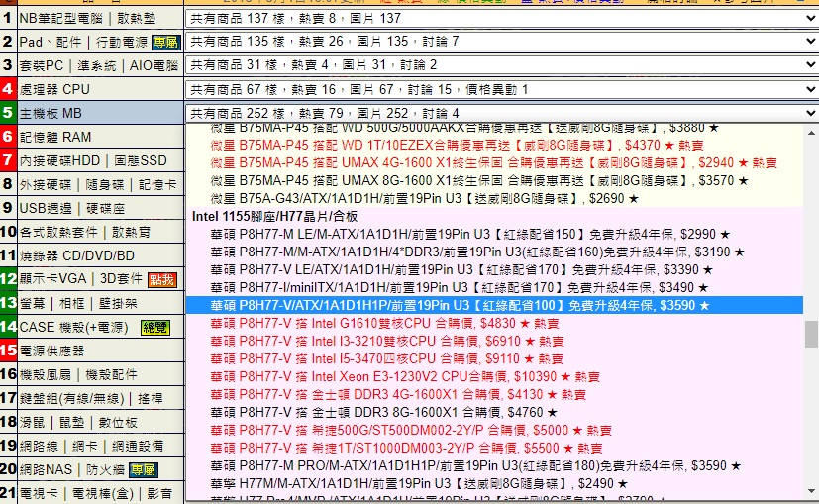Select 華碩 P8H77-M PRO/M-ATX option at $3590
Viewport: 819px width, 504px height.
point(494,465)
